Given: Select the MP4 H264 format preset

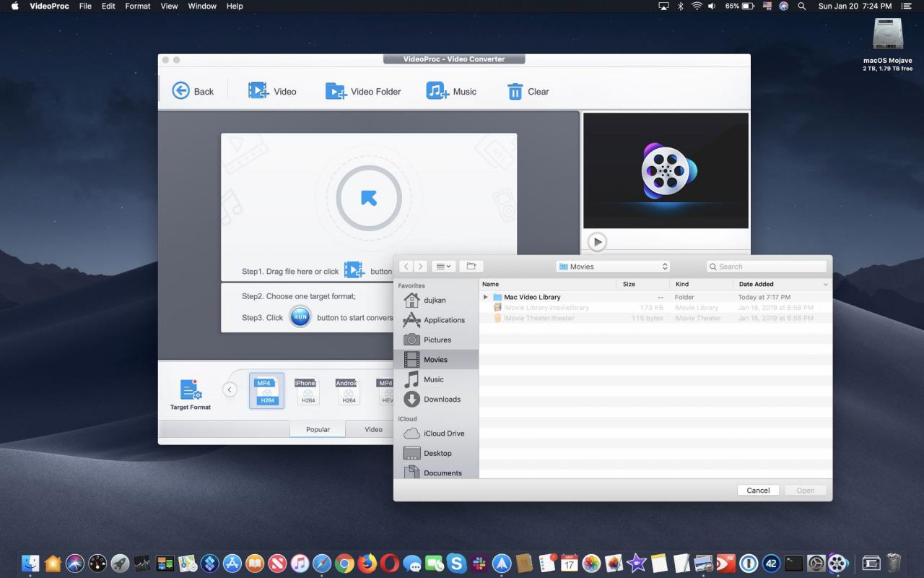Looking at the screenshot, I should [x=266, y=391].
